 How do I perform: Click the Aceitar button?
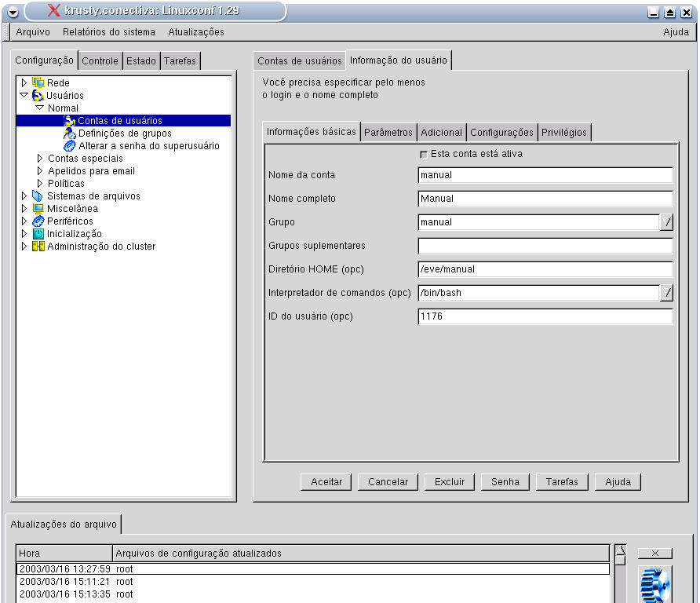click(326, 482)
